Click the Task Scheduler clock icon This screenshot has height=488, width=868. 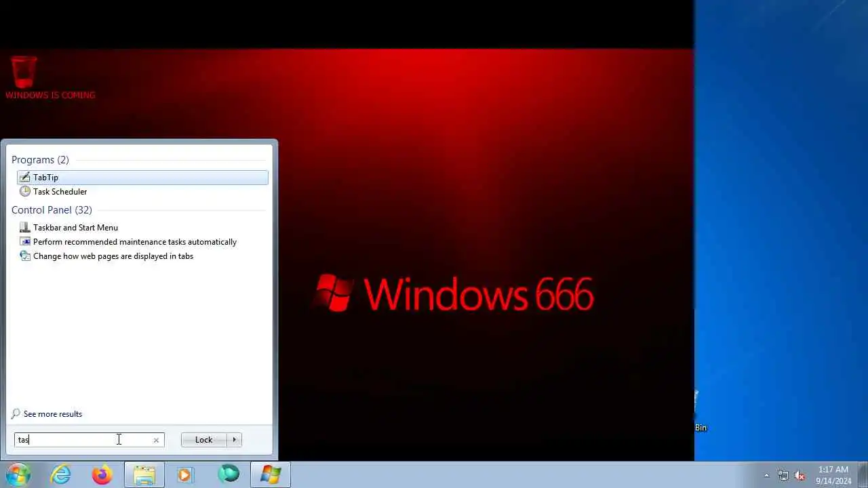(x=25, y=192)
